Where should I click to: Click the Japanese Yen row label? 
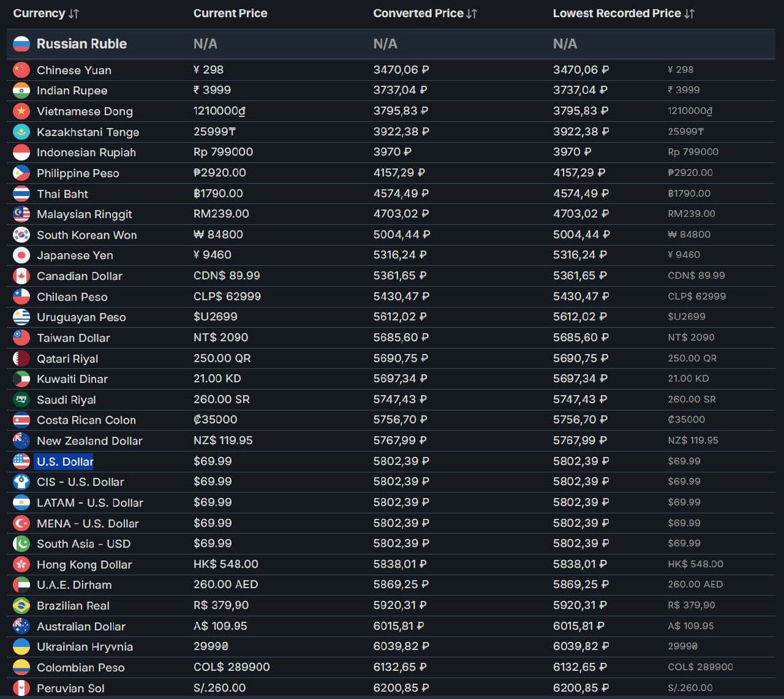[75, 255]
